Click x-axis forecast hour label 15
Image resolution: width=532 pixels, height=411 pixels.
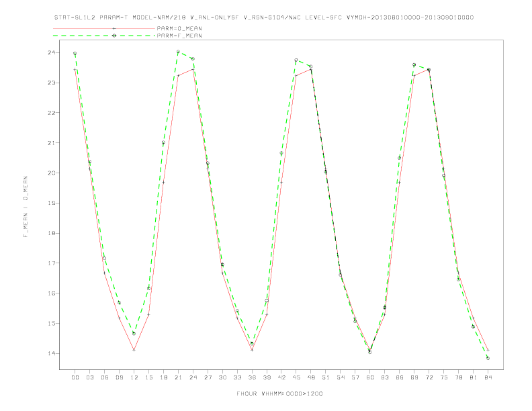(x=149, y=377)
